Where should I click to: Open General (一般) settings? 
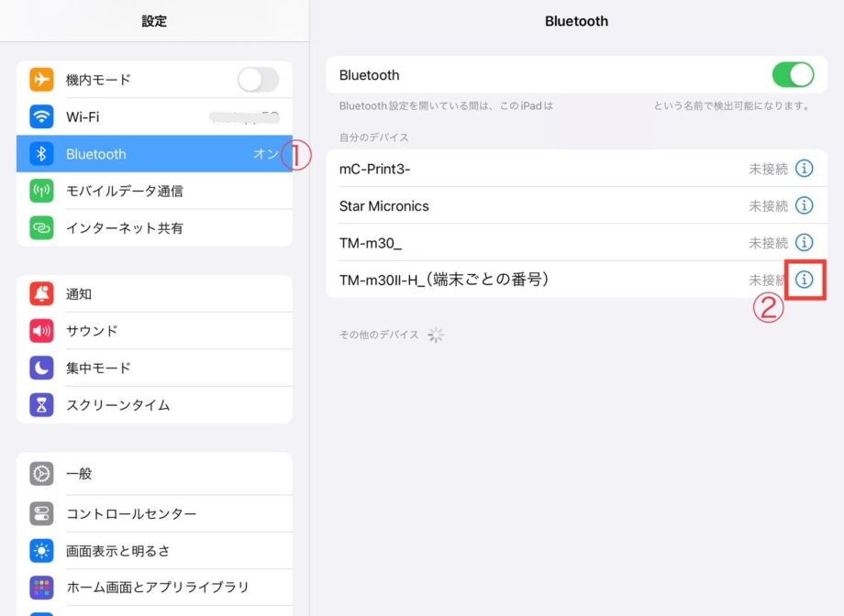tap(154, 474)
